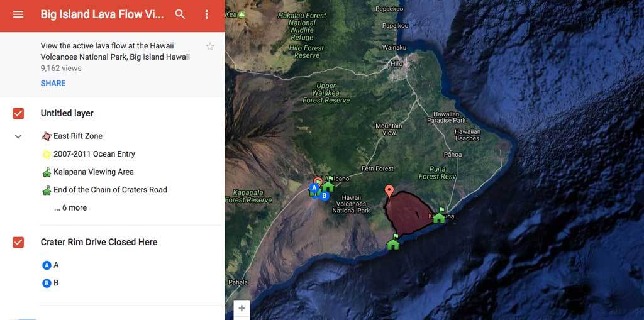Click the green house marker at Kalapana on map
644x320 pixels.
(x=440, y=216)
